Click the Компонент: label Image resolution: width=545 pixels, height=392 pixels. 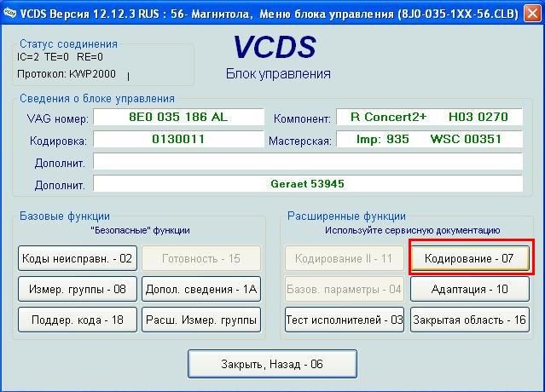point(302,118)
